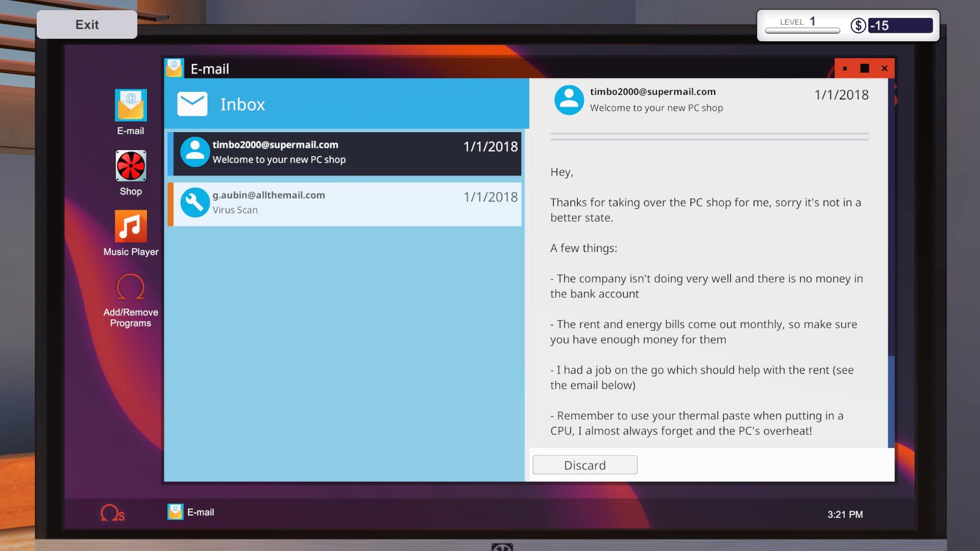The image size is (980, 551).
Task: Click the level progress bar
Action: (x=802, y=31)
